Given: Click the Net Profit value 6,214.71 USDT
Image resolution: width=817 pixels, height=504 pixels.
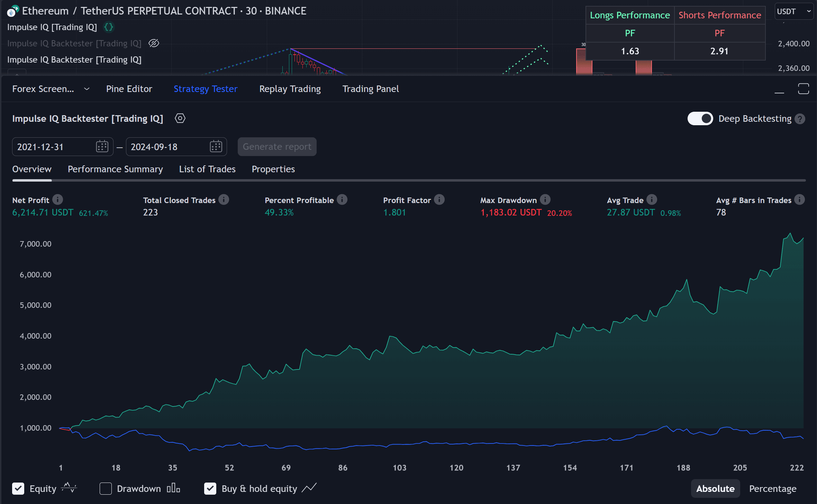Looking at the screenshot, I should 43,212.
